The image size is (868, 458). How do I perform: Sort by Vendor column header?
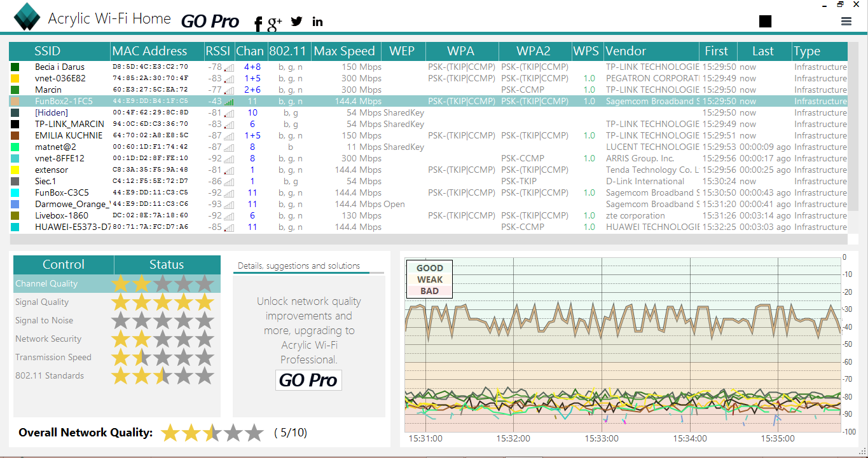click(651, 51)
